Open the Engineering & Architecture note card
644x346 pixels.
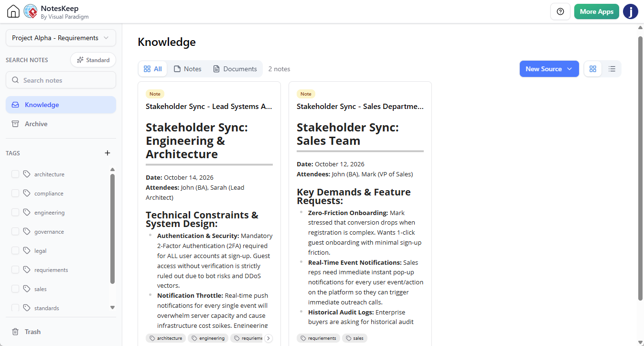coord(209,214)
